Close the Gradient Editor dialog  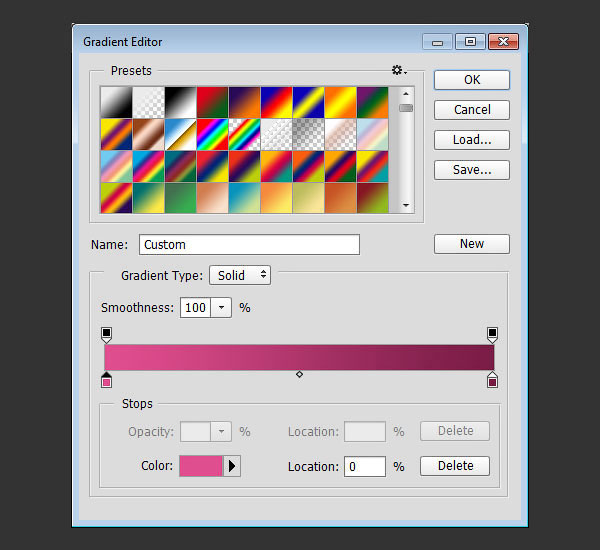[504, 42]
